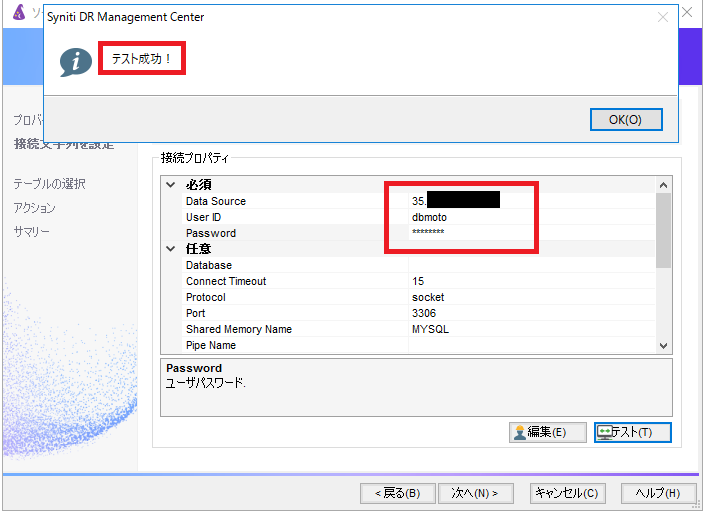Click the キャンセル(C) cancel button
The width and height of the screenshot is (706, 519).
click(x=567, y=494)
